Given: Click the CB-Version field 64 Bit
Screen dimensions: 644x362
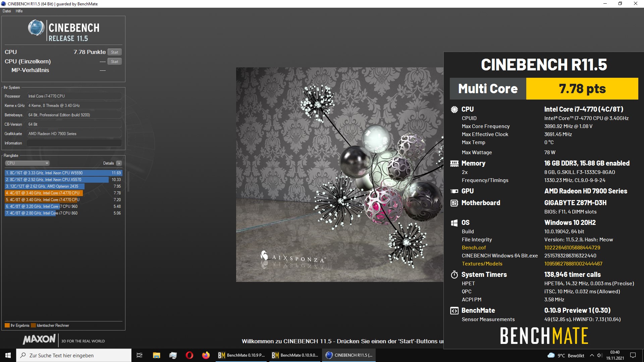Looking at the screenshot, I should [74, 124].
